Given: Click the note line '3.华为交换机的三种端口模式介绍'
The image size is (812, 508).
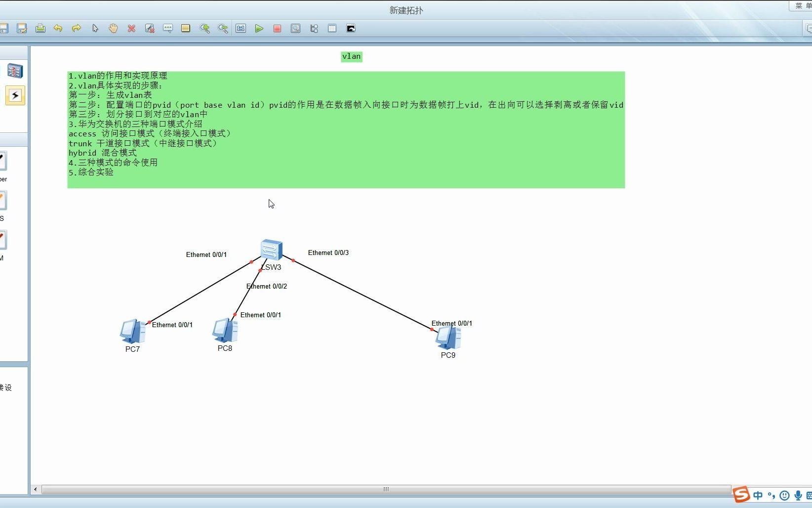Looking at the screenshot, I should (x=135, y=124).
